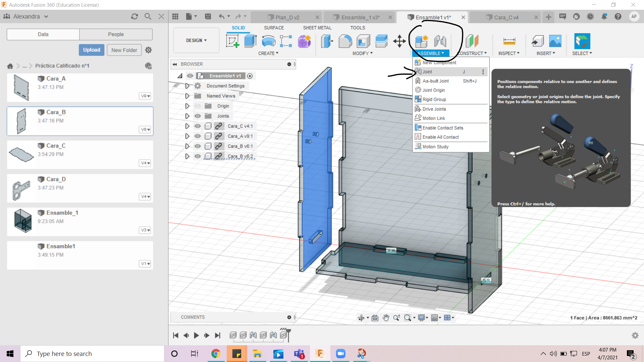Viewport: 644px width, 362px height.
Task: Expand the Origin folder node
Action: point(187,106)
